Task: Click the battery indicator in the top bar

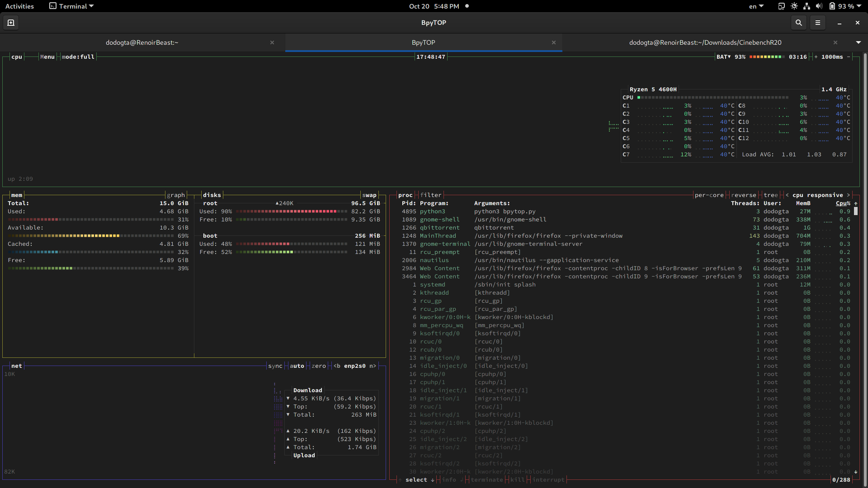Action: (840, 6)
